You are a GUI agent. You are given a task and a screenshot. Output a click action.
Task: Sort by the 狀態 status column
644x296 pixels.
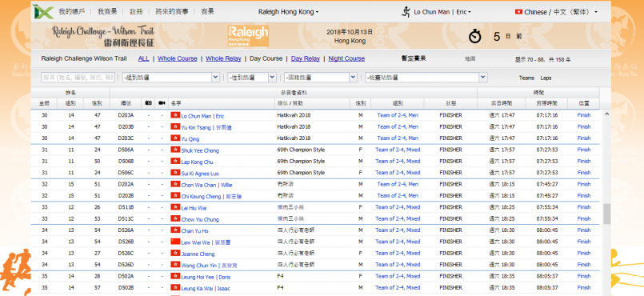point(450,103)
